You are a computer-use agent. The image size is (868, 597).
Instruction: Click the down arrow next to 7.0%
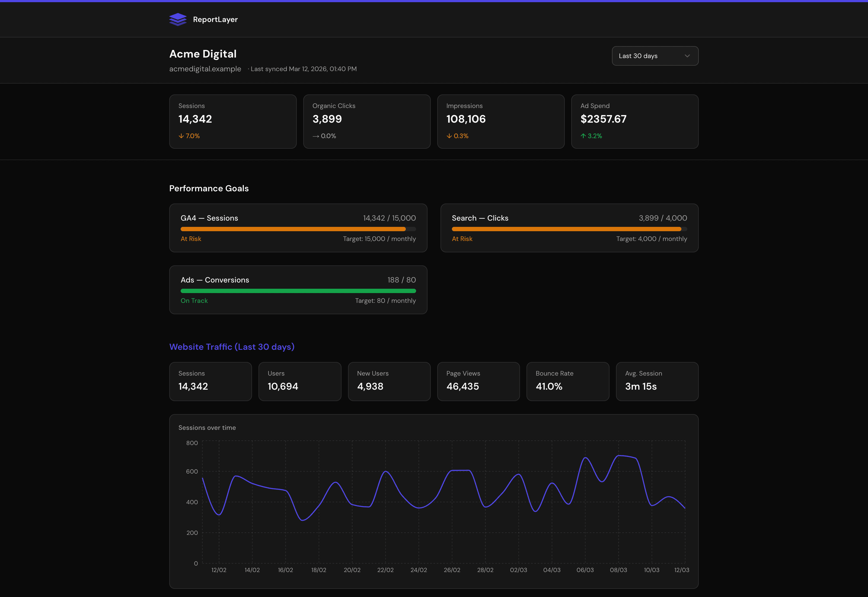click(181, 136)
